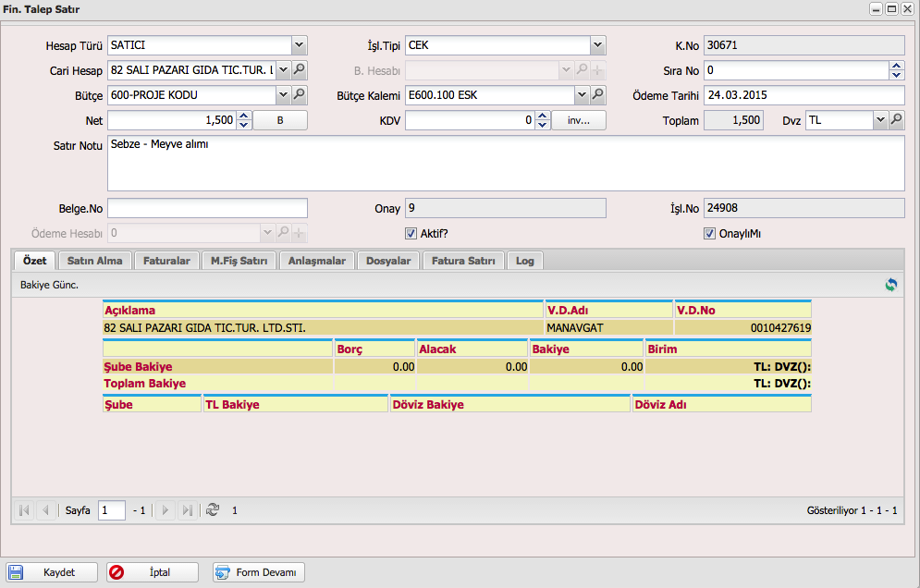The image size is (920, 588).
Task: Increase the Sıra No value
Action: click(897, 66)
